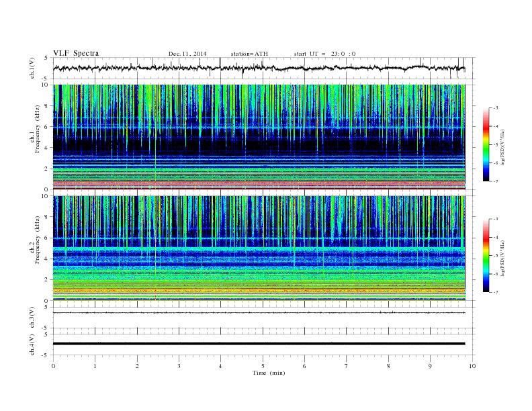Click the "-5" label on upper colorbar
This screenshot has width=532, height=411.
pos(496,145)
